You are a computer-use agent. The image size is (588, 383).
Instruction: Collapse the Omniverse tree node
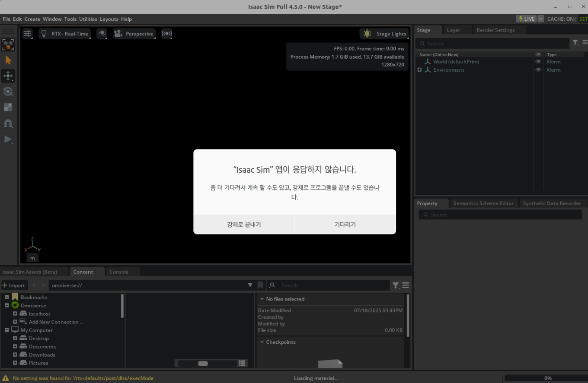(7, 306)
